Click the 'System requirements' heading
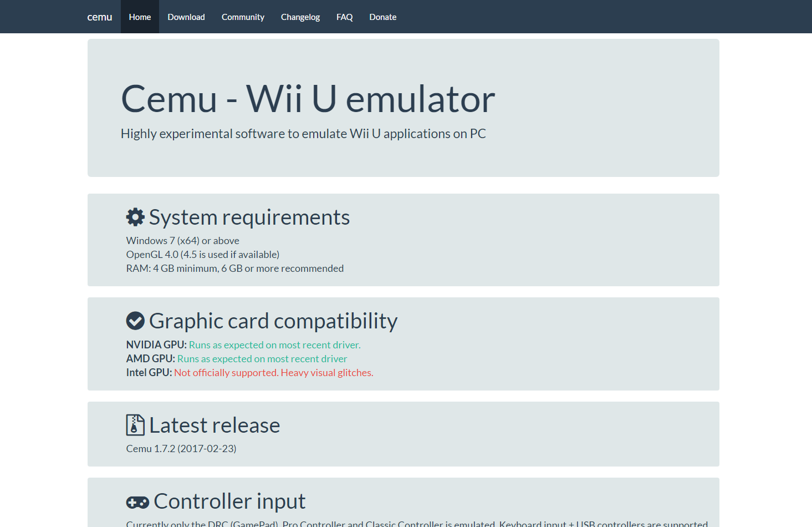 249,217
